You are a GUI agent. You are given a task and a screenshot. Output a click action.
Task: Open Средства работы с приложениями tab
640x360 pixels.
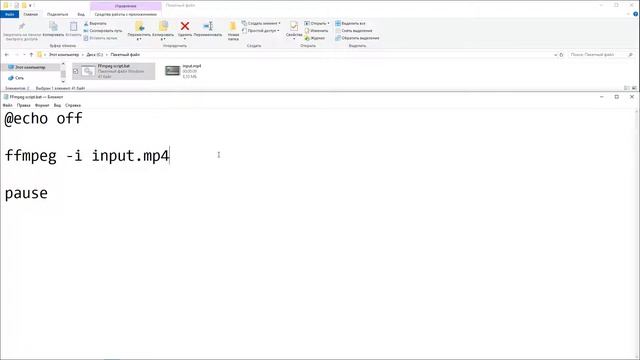pos(126,14)
